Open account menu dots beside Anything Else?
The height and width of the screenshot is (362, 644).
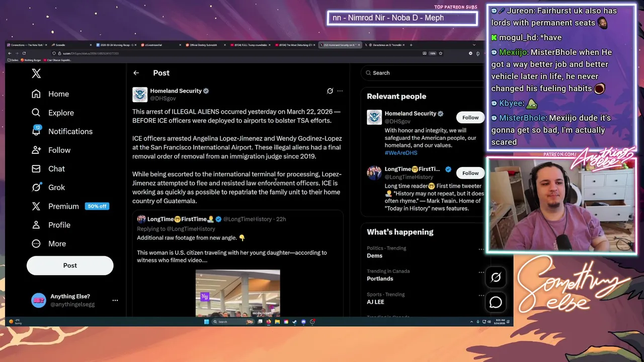115,300
